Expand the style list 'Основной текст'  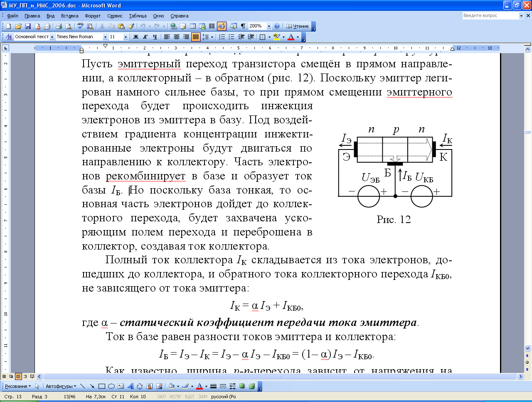(52, 37)
